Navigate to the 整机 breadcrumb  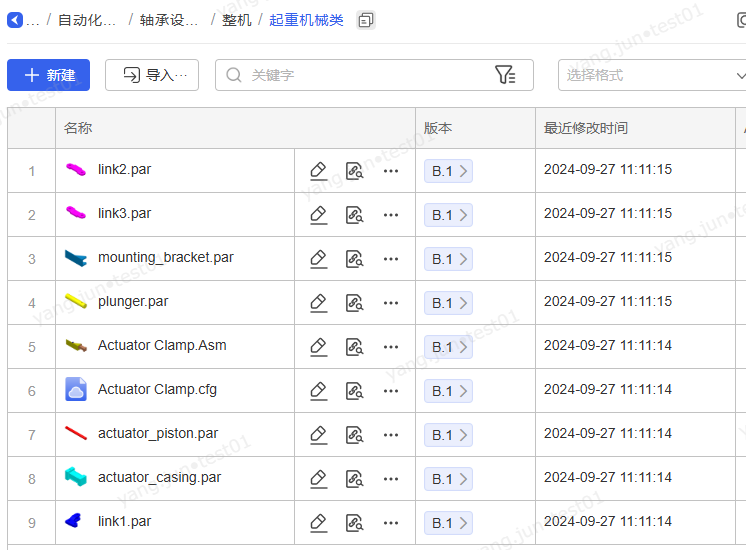237,20
